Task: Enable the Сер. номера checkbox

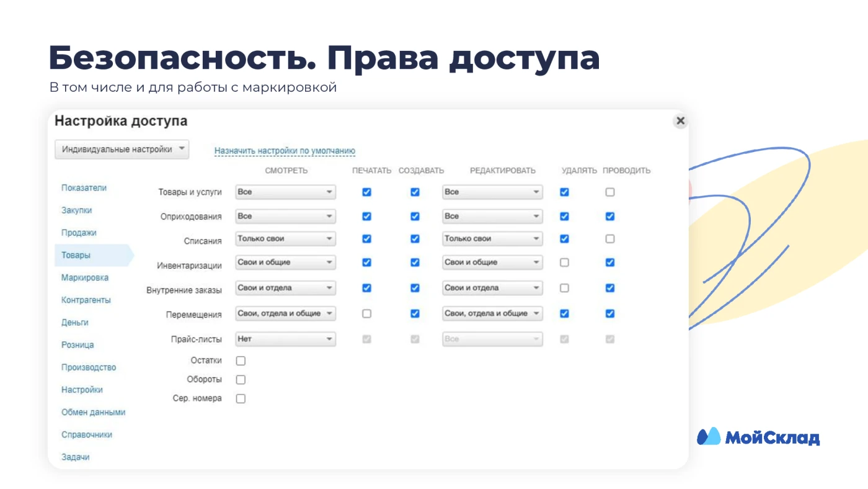Action: point(241,399)
